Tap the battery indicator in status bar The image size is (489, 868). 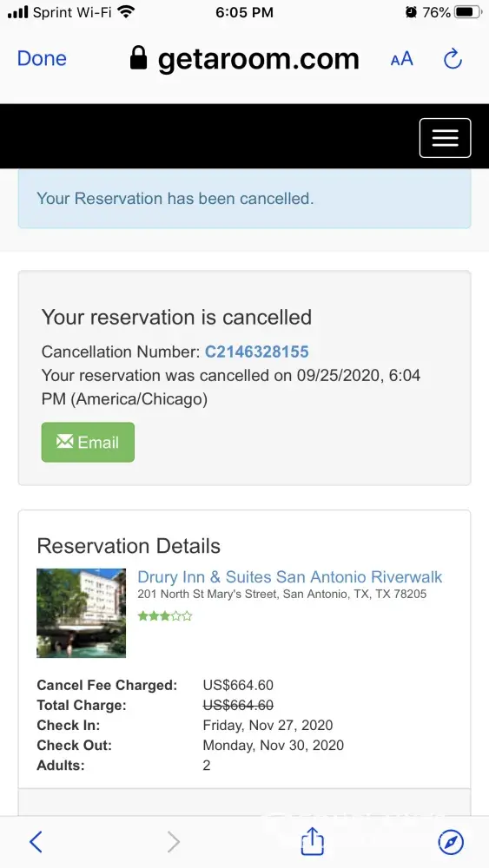coord(468,11)
